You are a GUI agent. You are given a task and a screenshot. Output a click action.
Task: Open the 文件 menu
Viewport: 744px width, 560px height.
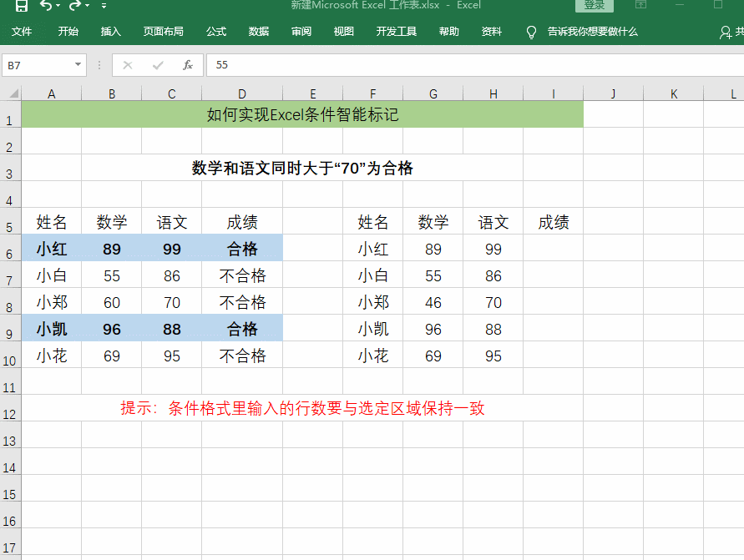tap(22, 32)
